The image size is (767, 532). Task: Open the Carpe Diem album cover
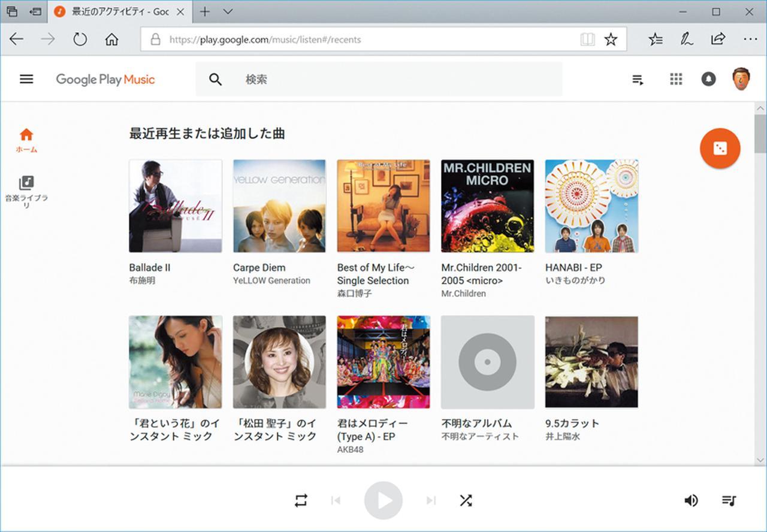point(279,205)
